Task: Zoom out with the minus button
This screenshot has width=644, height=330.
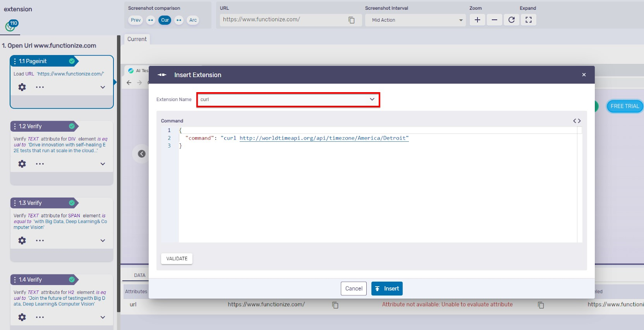Action: point(494,20)
